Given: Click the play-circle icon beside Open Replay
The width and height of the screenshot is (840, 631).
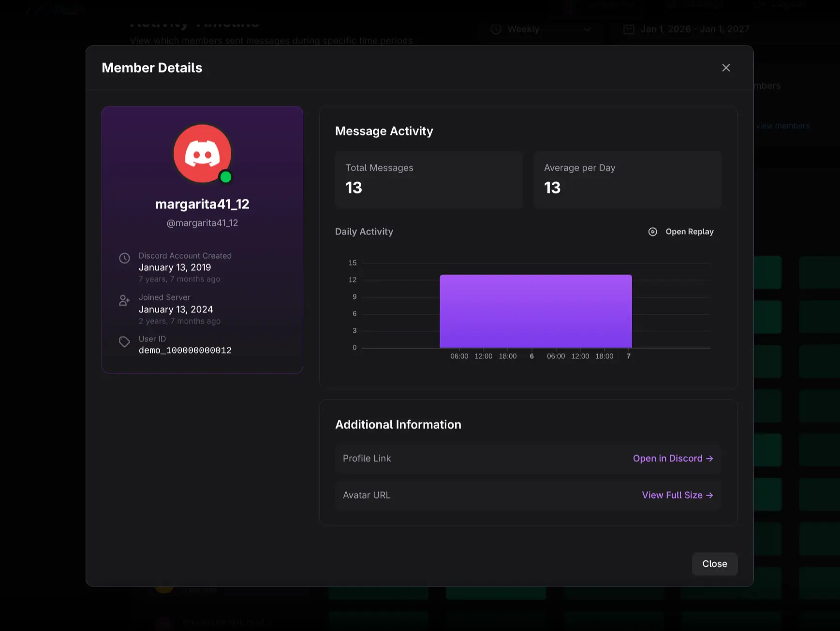Looking at the screenshot, I should (x=653, y=232).
